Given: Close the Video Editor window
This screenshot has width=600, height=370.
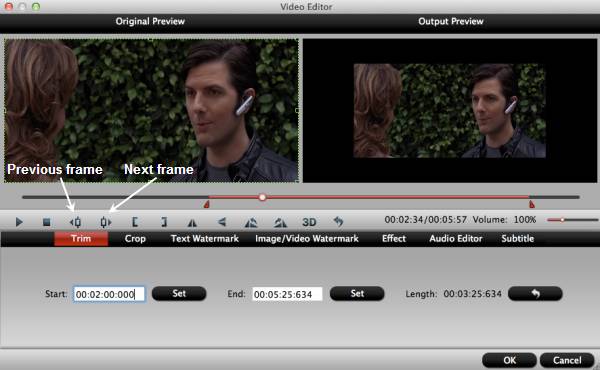Looking at the screenshot, I should tap(8, 7).
